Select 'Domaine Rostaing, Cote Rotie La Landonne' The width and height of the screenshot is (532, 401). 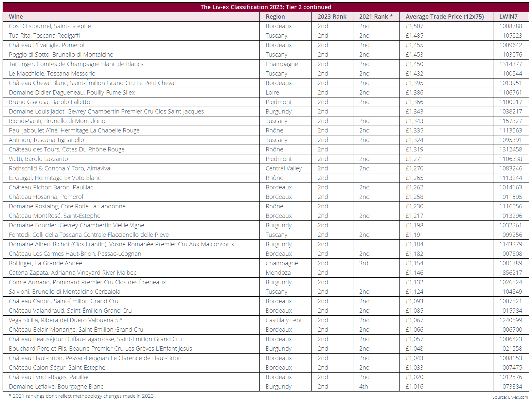(x=67, y=206)
